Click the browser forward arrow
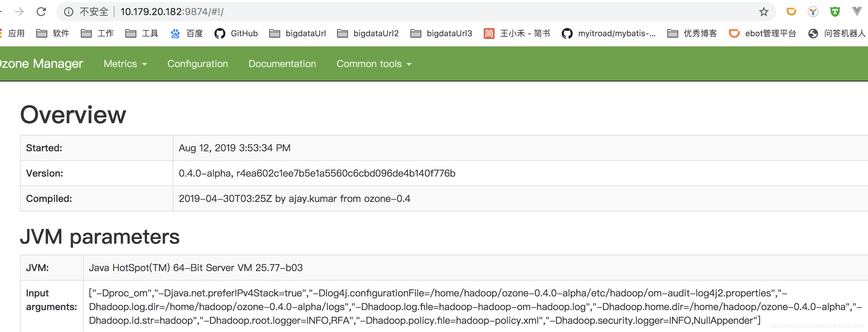The height and width of the screenshot is (332, 868). tap(19, 12)
